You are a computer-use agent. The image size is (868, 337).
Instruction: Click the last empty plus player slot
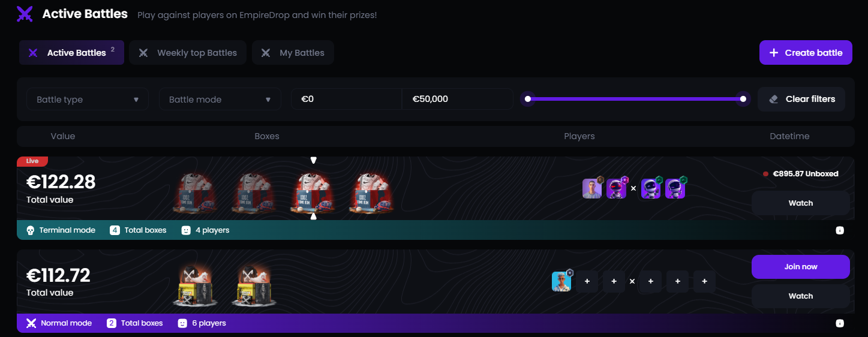(x=704, y=281)
